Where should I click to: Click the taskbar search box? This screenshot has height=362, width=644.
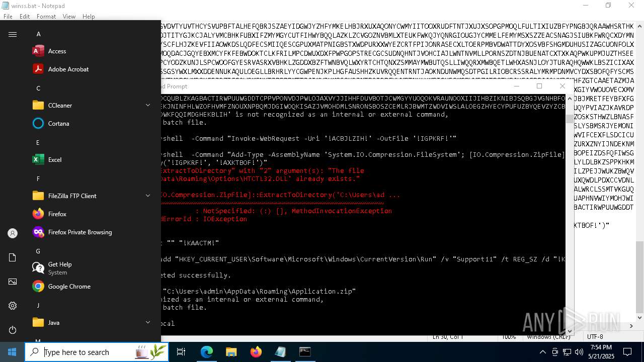click(x=97, y=352)
